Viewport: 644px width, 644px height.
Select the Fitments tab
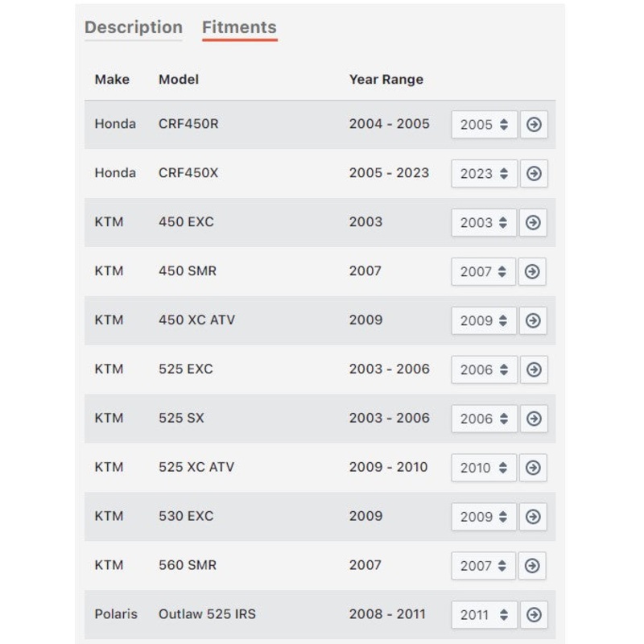point(239,27)
